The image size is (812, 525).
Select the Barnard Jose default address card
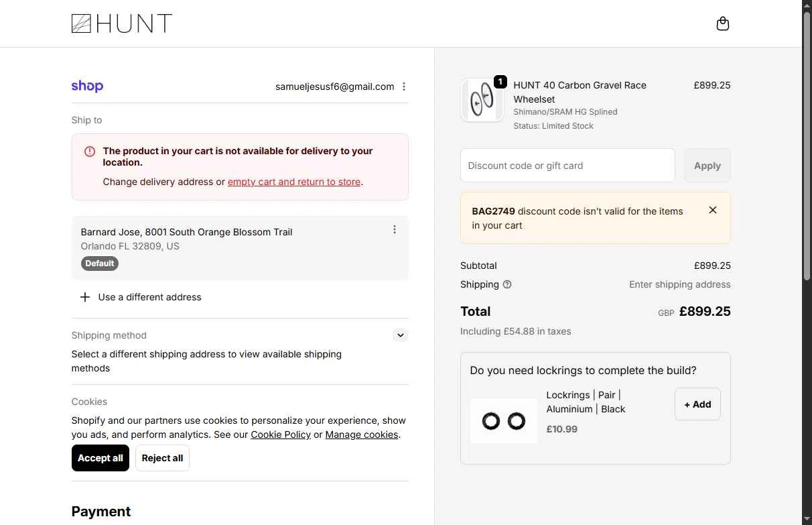tap(240, 247)
